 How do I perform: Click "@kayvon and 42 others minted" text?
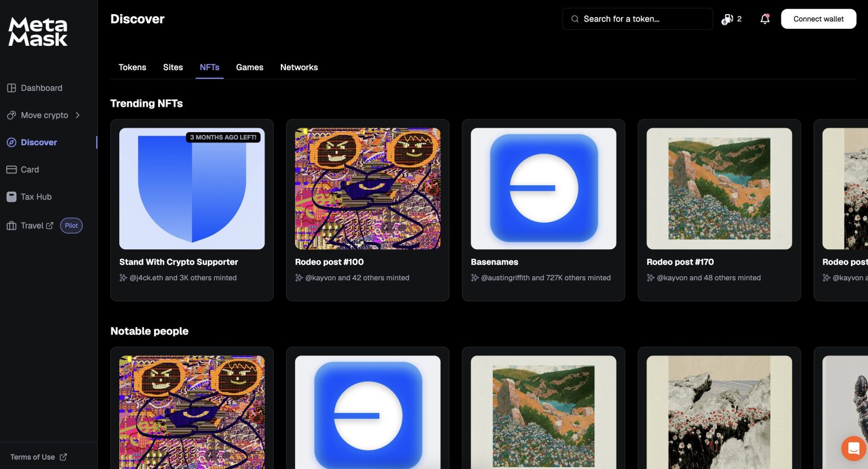(x=357, y=277)
